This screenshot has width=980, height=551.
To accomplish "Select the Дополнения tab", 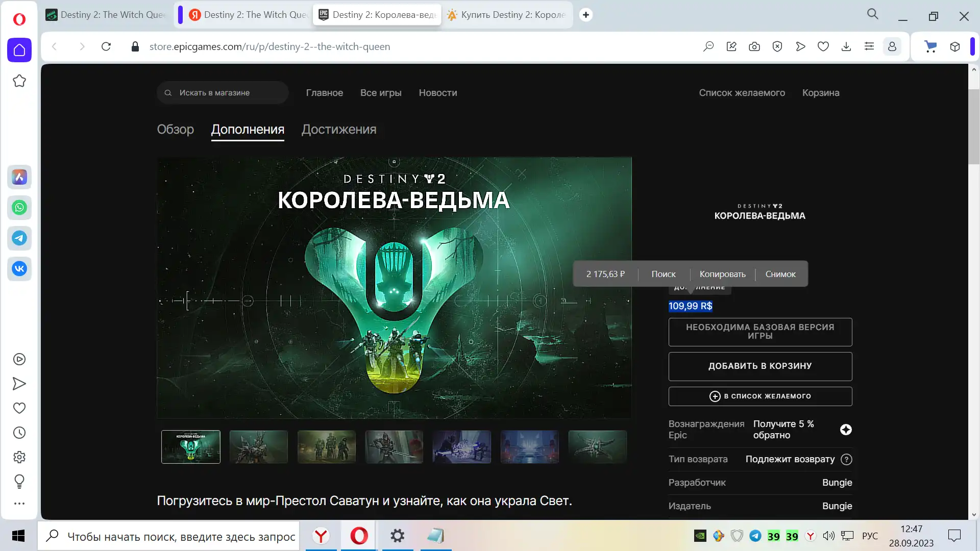I will [248, 130].
